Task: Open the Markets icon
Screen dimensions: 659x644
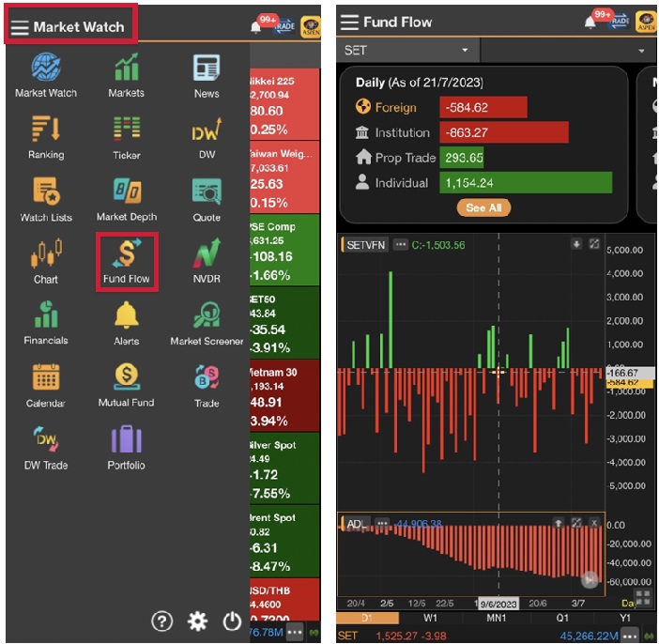Action: pos(127,68)
